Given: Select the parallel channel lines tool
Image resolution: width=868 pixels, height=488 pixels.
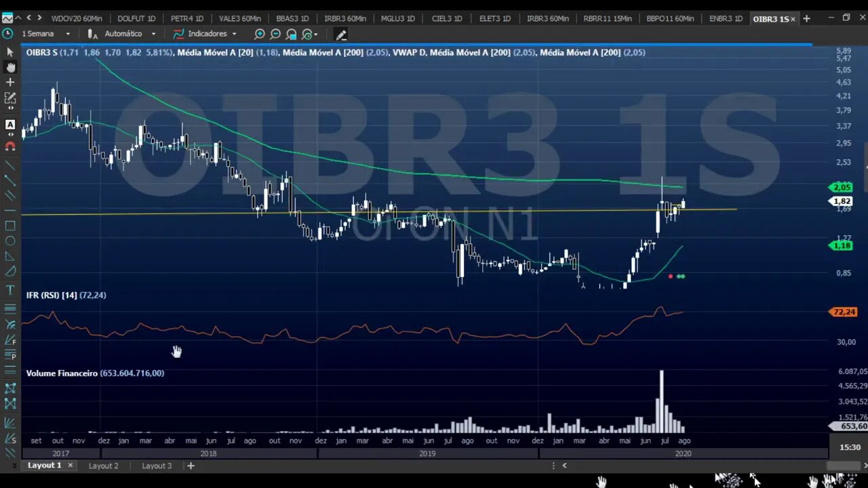Looking at the screenshot, I should [x=10, y=195].
